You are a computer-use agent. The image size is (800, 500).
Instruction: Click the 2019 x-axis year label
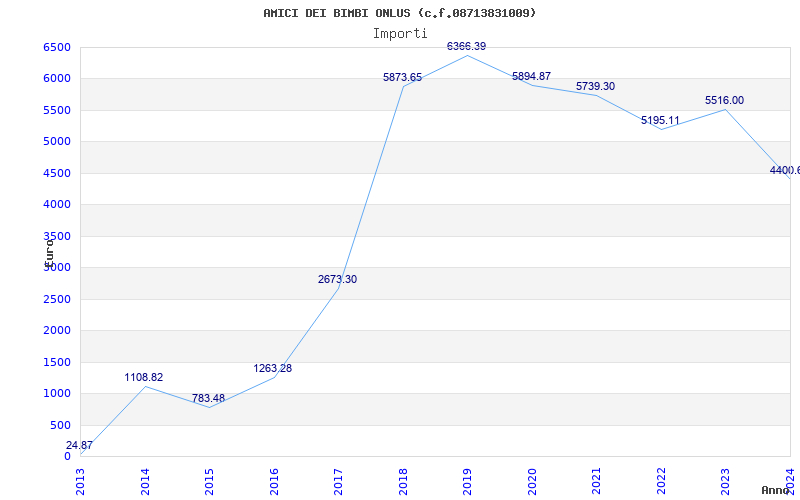(x=467, y=482)
